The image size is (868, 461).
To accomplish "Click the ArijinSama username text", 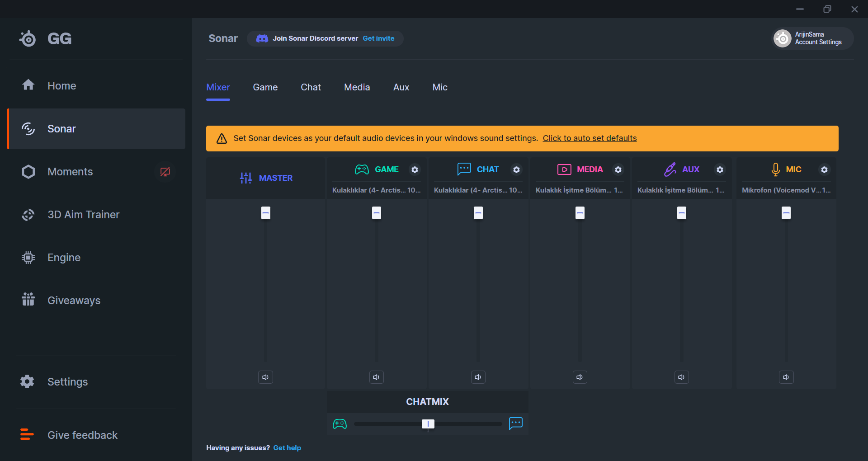I will point(809,34).
